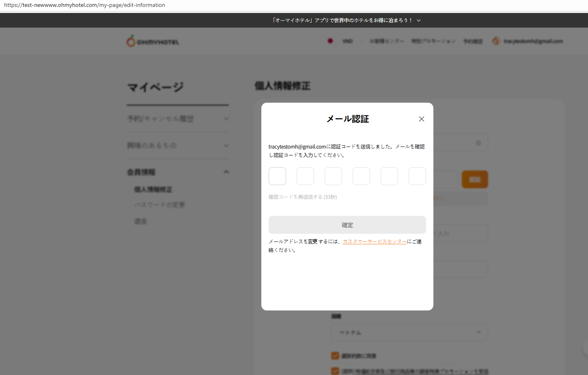Image resolution: width=588 pixels, height=375 pixels.
Task: Select パスワードの変更 in sidebar
Action: (159, 205)
